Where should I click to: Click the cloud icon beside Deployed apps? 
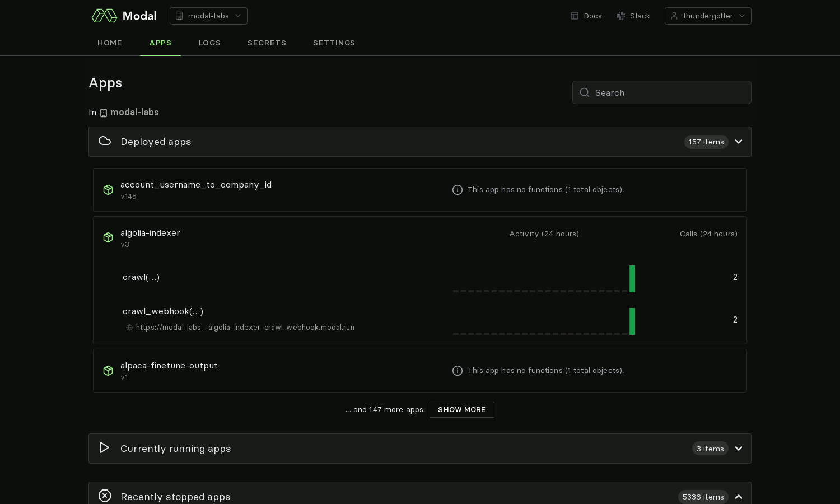(105, 141)
